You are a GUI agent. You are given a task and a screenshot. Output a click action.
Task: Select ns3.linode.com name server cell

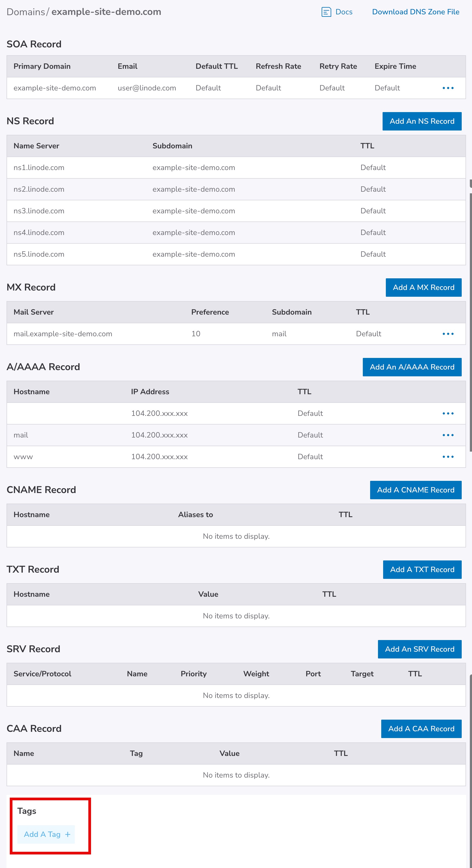(x=39, y=211)
